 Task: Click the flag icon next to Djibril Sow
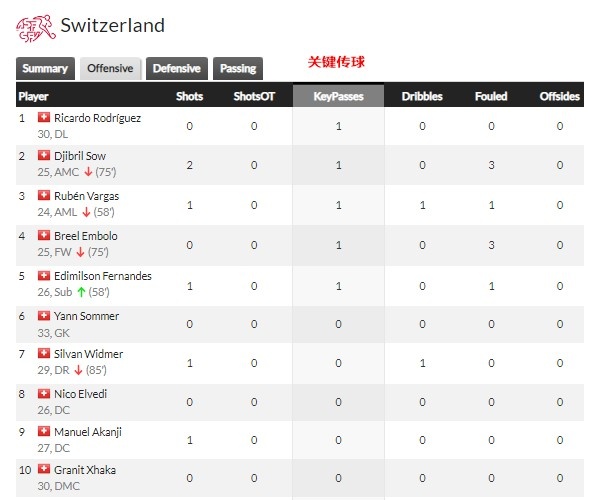click(44, 155)
